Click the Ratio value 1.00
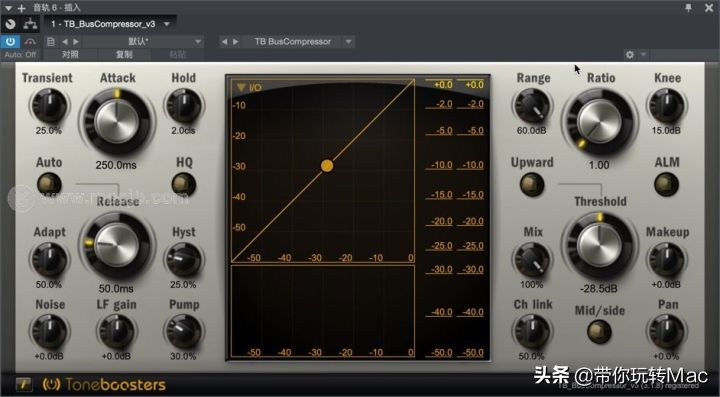 pos(599,165)
